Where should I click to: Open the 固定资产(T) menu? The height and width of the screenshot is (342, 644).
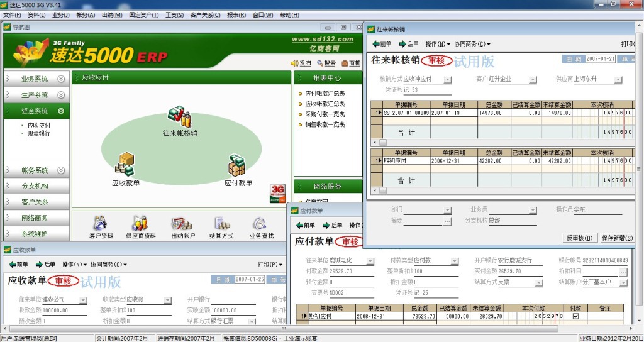point(144,15)
